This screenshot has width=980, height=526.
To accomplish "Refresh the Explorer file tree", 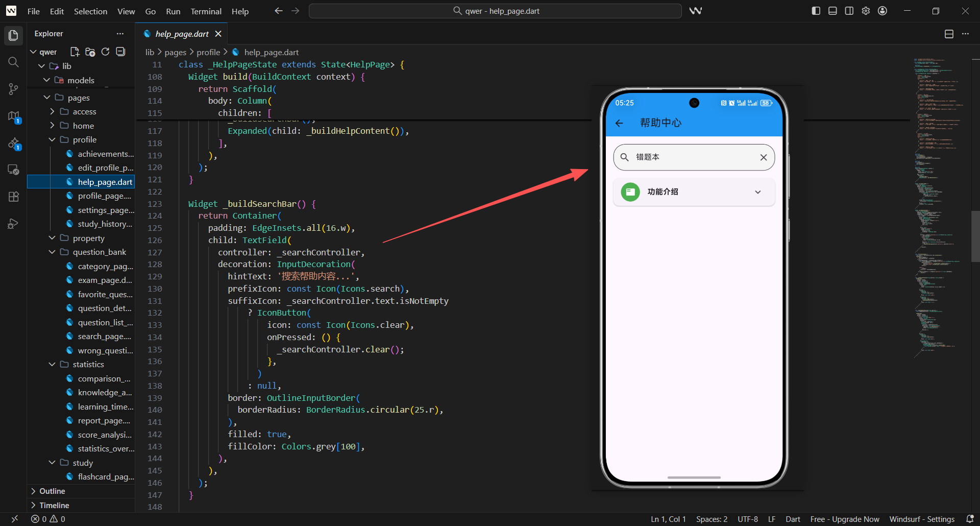I will click(x=105, y=52).
